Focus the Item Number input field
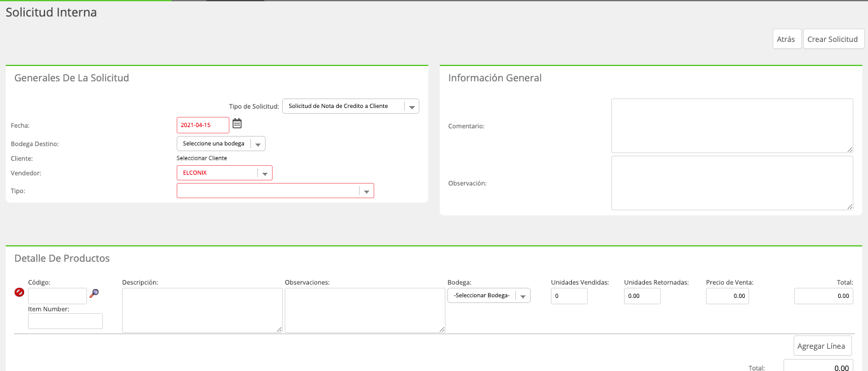This screenshot has height=371, width=868. (x=65, y=321)
